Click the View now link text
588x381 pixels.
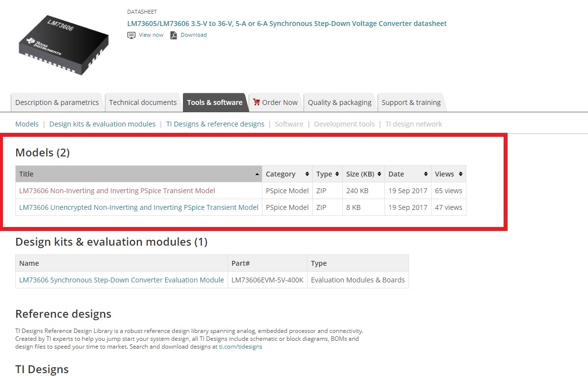coord(151,35)
